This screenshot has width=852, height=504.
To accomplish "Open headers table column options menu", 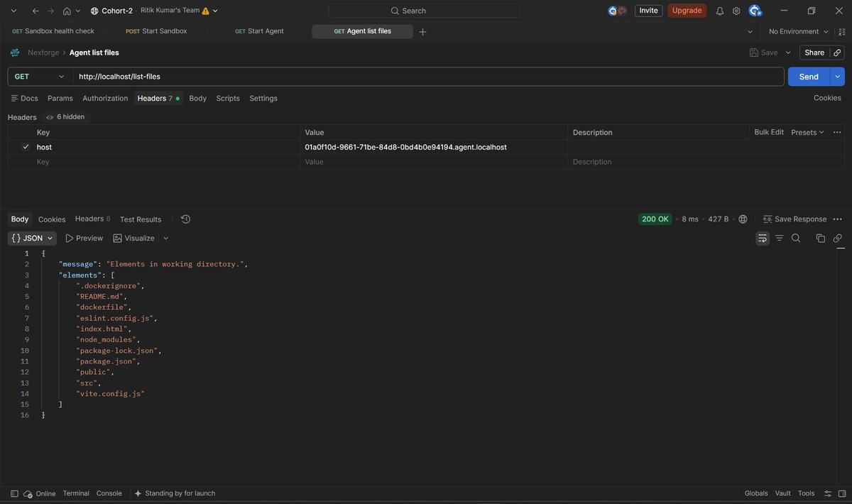I will coord(837,132).
